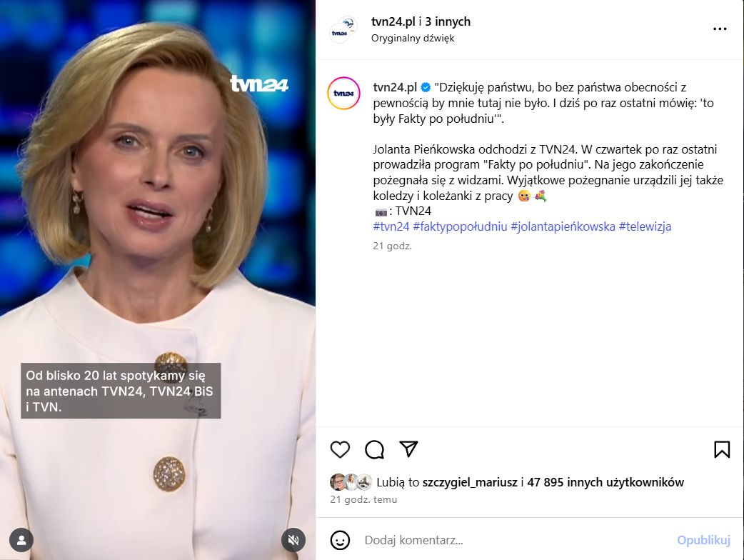Viewport: 744px width, 560px height.
Task: Open comments via the speech bubble icon
Action: point(374,449)
